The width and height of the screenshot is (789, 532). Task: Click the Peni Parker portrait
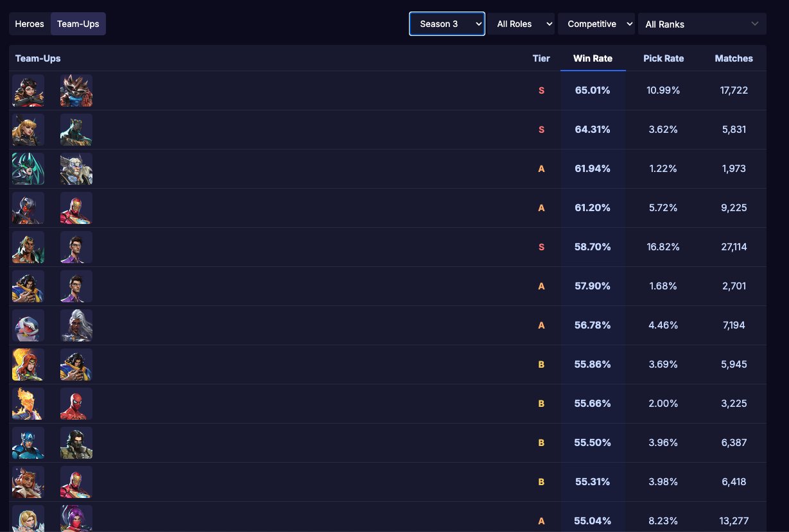coord(28,90)
